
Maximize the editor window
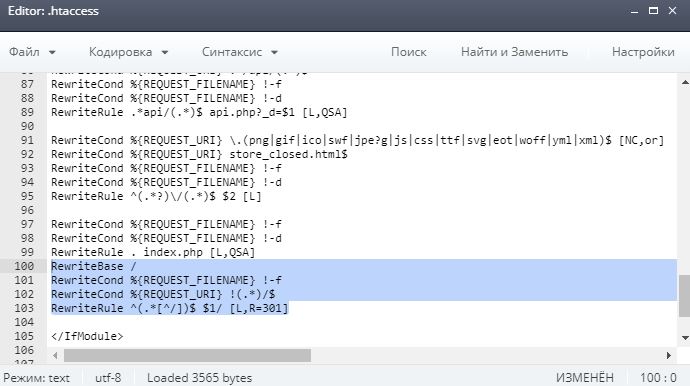[653, 11]
